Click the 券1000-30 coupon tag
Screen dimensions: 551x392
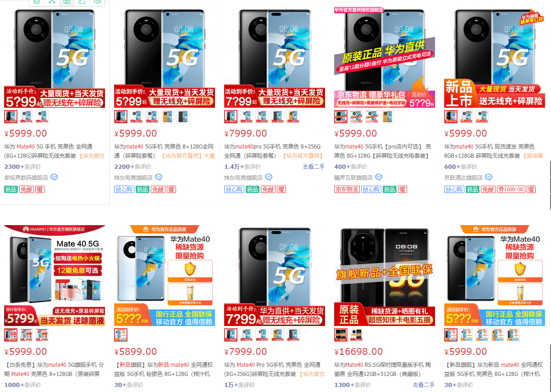[x=511, y=189]
